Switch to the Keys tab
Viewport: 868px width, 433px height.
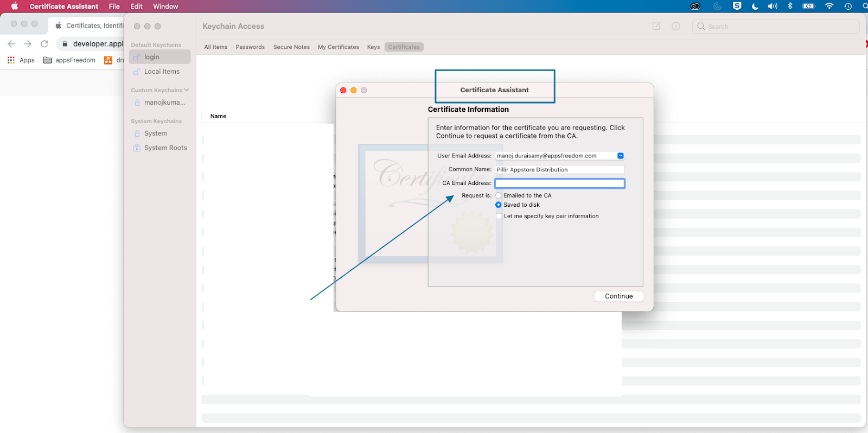[x=373, y=47]
